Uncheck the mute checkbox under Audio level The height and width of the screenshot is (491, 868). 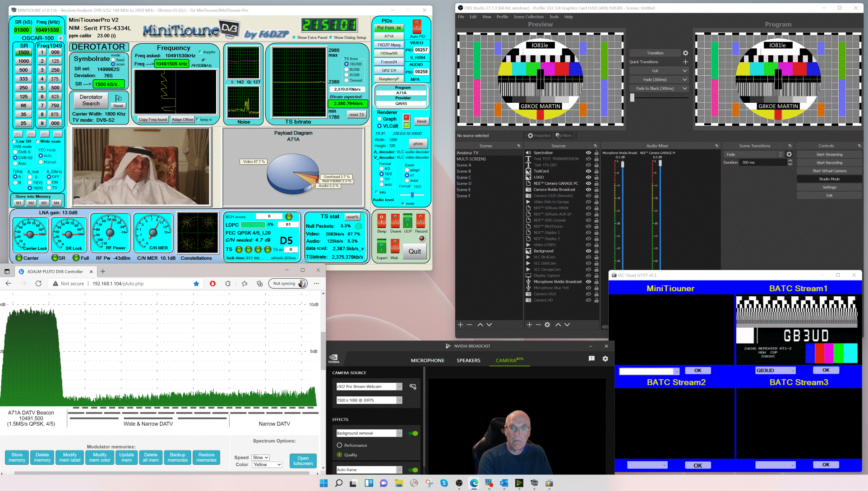coord(403,203)
